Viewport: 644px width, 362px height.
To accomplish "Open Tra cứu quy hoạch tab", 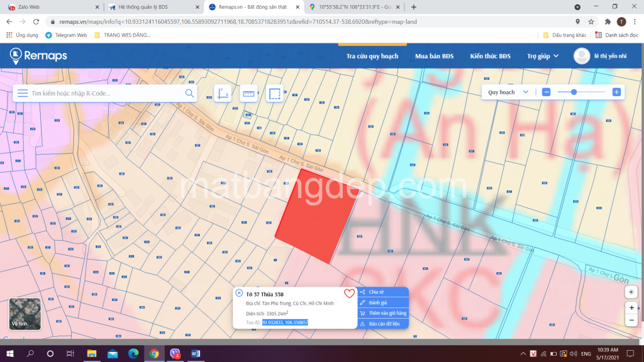I will click(372, 56).
